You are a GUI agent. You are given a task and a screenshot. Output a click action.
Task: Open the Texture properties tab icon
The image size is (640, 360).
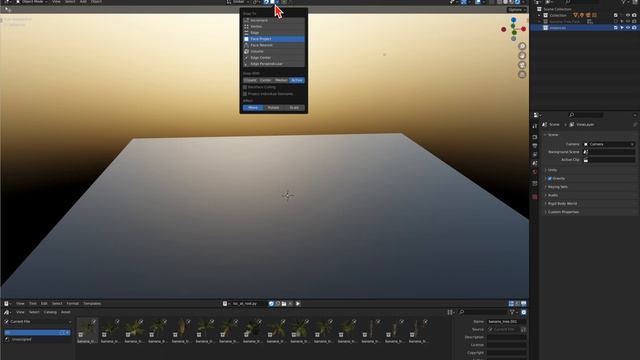(x=535, y=197)
